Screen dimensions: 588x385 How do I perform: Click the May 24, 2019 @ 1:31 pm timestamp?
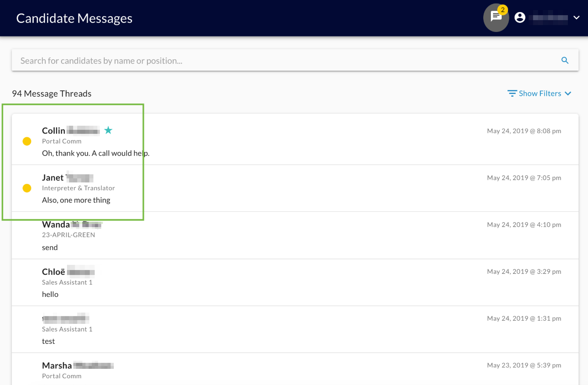(524, 318)
